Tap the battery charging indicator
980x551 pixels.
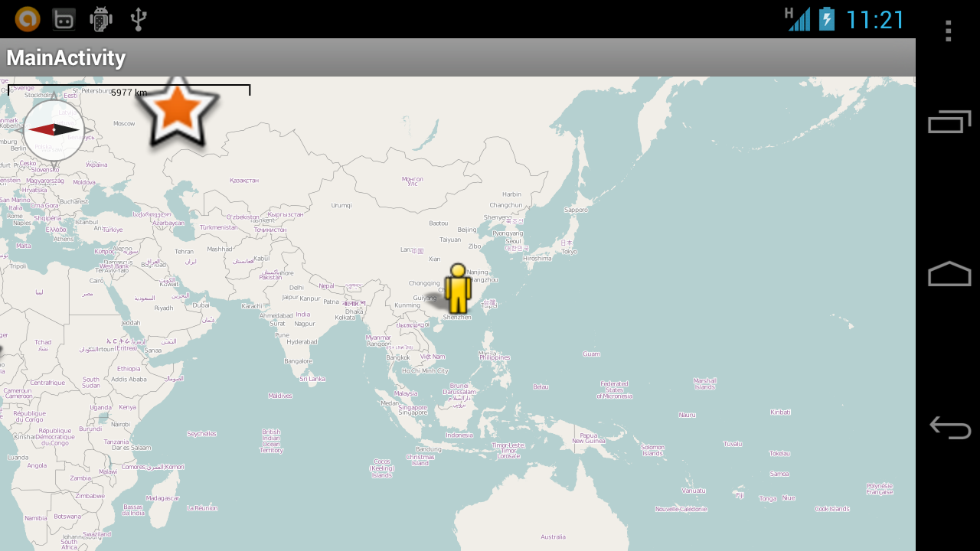click(828, 19)
